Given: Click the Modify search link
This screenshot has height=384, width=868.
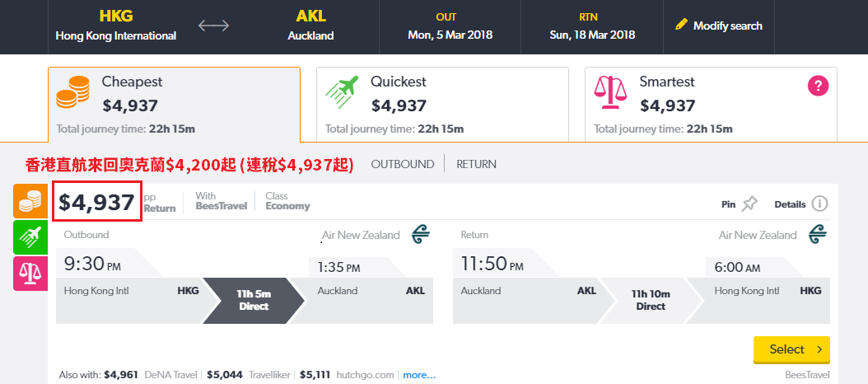Looking at the screenshot, I should pos(727,26).
